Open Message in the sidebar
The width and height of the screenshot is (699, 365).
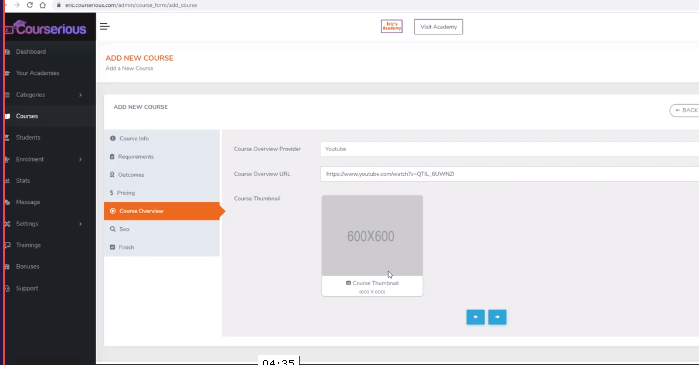tap(28, 202)
